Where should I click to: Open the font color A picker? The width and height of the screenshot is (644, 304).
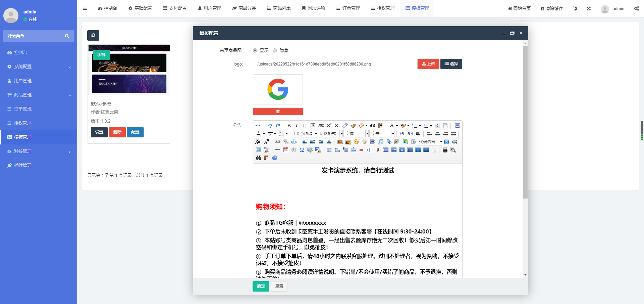pos(391,126)
